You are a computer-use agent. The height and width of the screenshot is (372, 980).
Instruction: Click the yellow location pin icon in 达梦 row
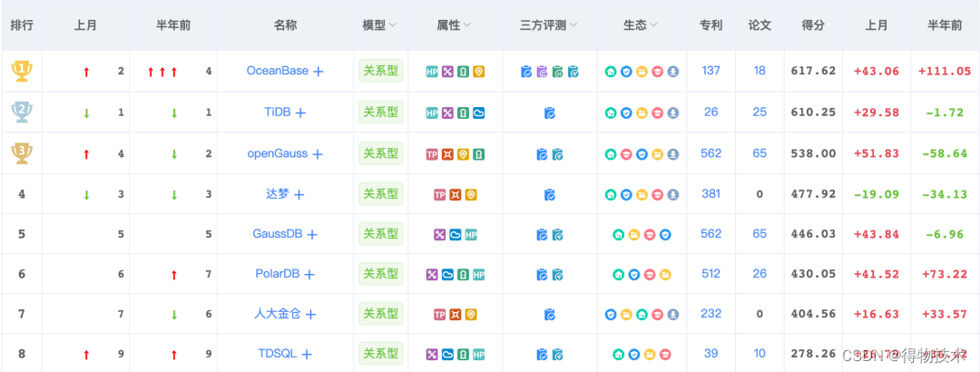click(471, 194)
